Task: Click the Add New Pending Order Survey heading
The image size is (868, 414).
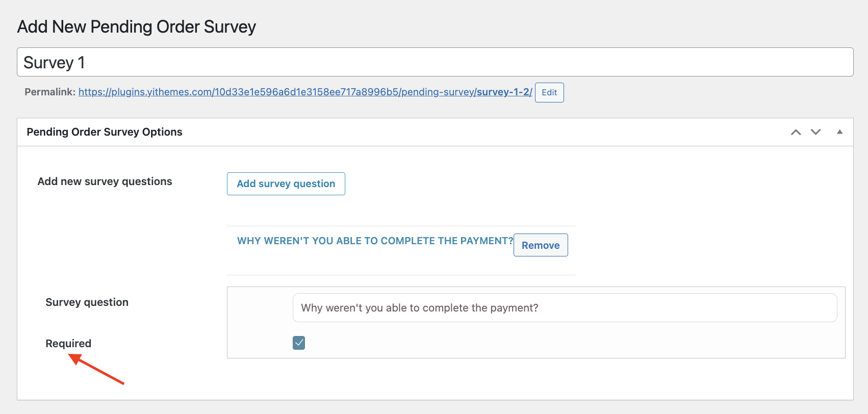Action: click(137, 27)
